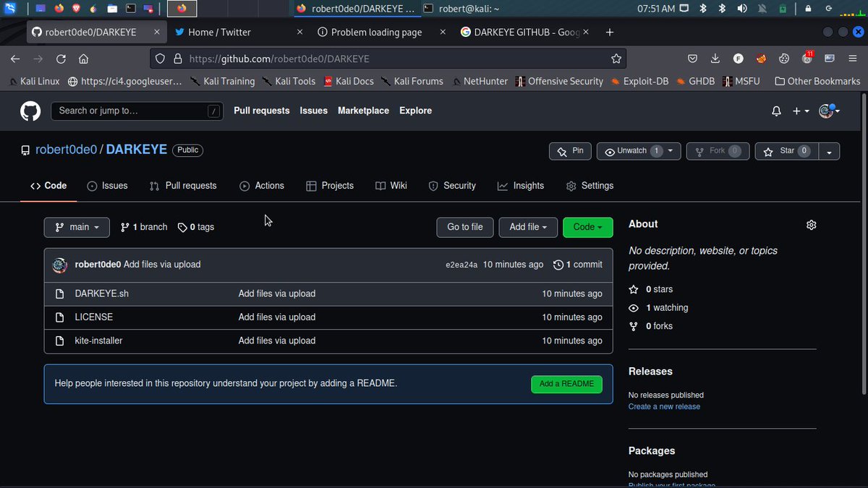868x488 pixels.
Task: Pin the repository
Action: click(x=571, y=151)
